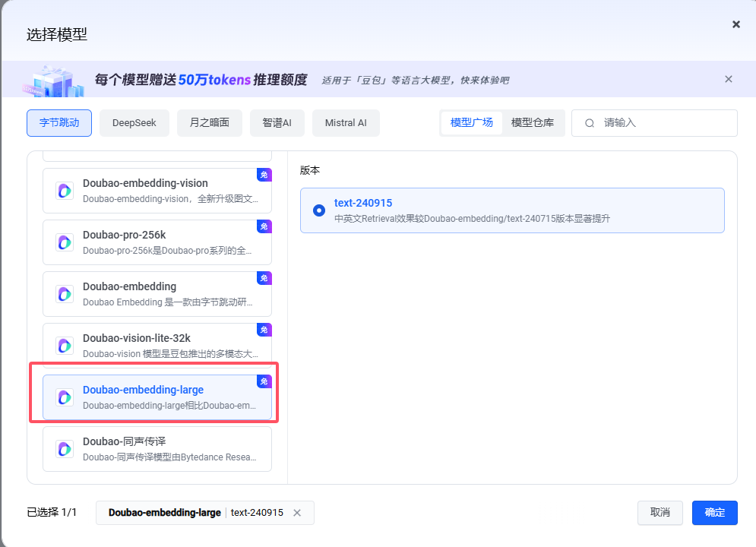Viewport: 756px width, 547px height.
Task: Remove the selected Doubao-embedding-large text-240915 chip
Action: pyautogui.click(x=297, y=513)
